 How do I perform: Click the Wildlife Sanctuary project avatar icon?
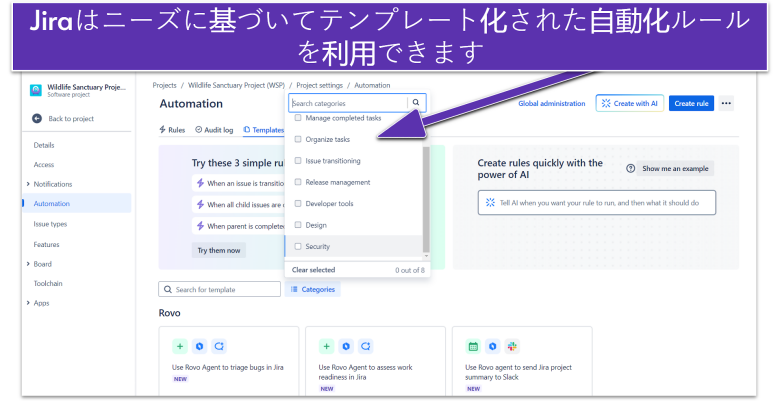pyautogui.click(x=36, y=90)
